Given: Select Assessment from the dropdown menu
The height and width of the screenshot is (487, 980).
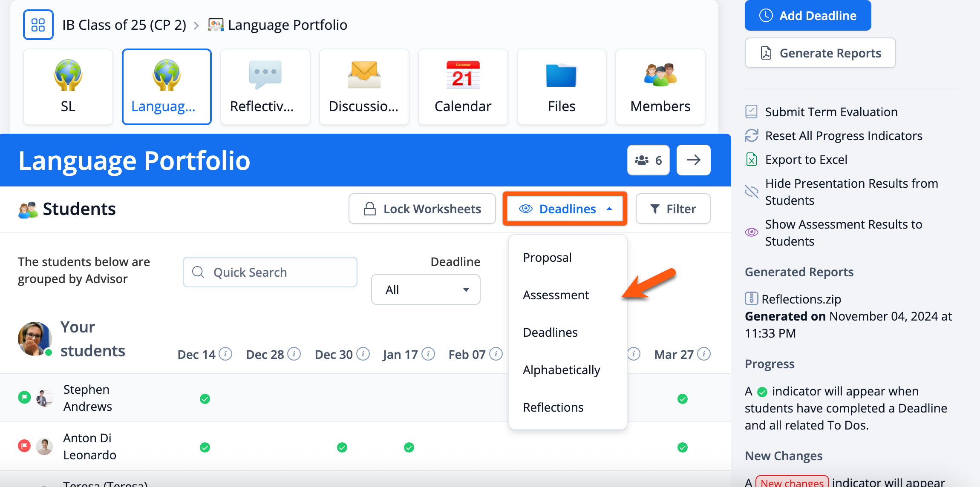Looking at the screenshot, I should click(x=556, y=295).
